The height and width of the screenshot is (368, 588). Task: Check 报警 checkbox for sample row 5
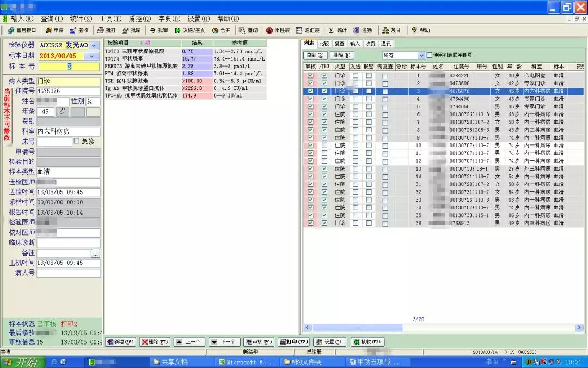369,107
